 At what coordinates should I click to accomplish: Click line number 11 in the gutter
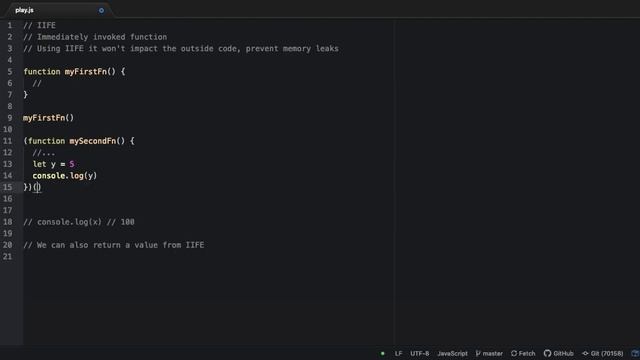coord(8,141)
